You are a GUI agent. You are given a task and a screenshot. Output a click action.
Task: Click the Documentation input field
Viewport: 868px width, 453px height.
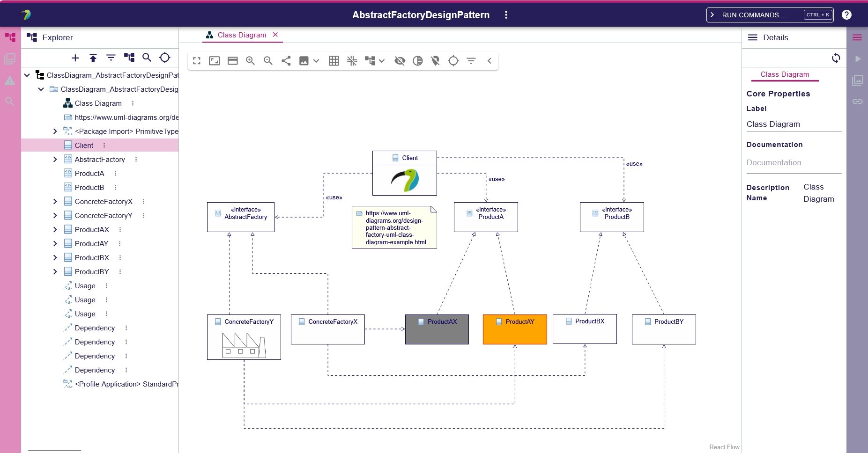click(x=794, y=163)
